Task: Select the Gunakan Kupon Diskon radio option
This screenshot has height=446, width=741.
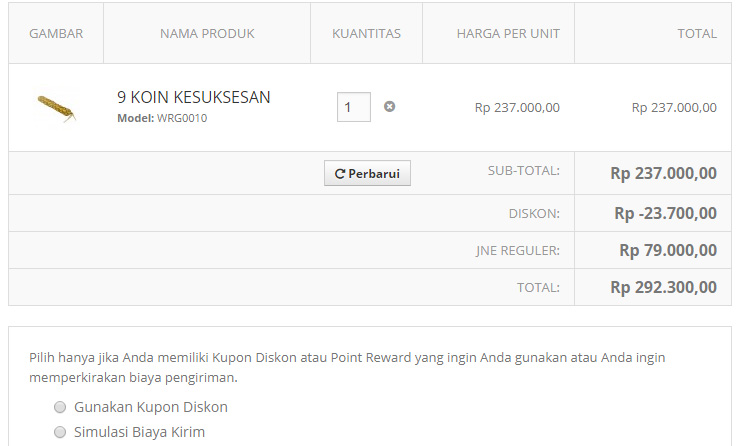Action: coord(60,407)
